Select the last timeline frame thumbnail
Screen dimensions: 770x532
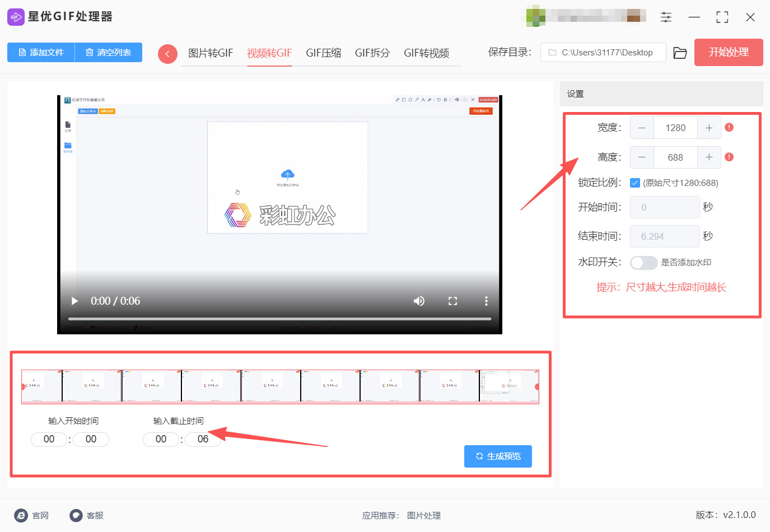tap(509, 386)
